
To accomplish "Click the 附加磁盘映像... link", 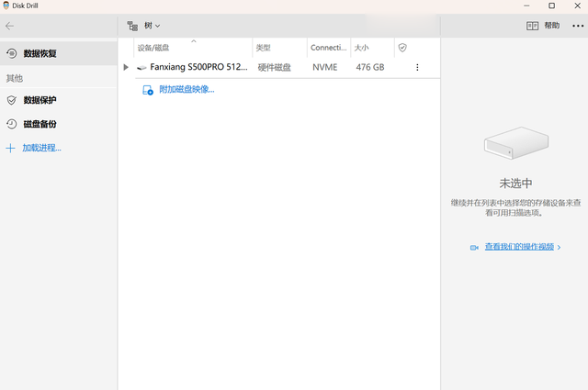I will [187, 89].
